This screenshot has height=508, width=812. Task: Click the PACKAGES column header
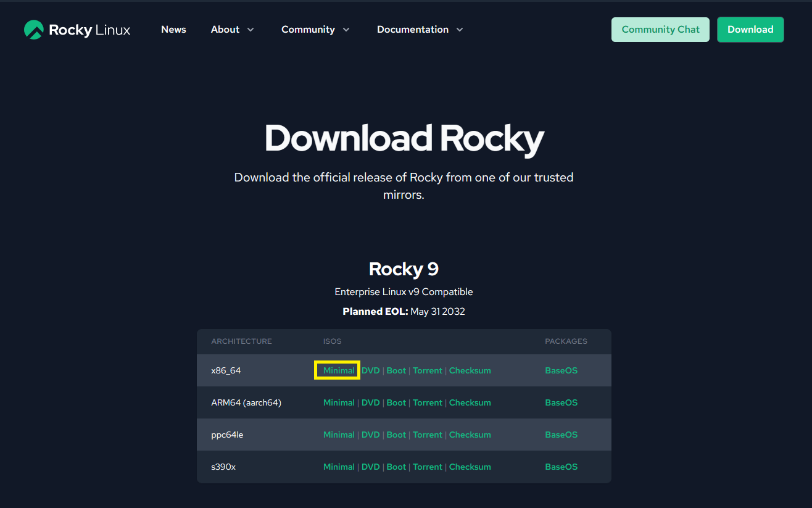point(566,341)
